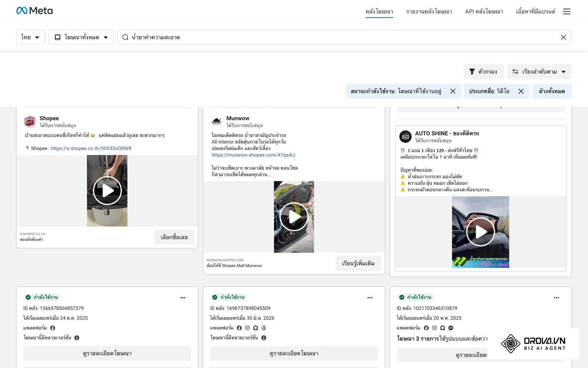Click the AUTO SHINE - ของดีติดรถ advertiser name
Screen dimensions: 588x368
click(447, 133)
